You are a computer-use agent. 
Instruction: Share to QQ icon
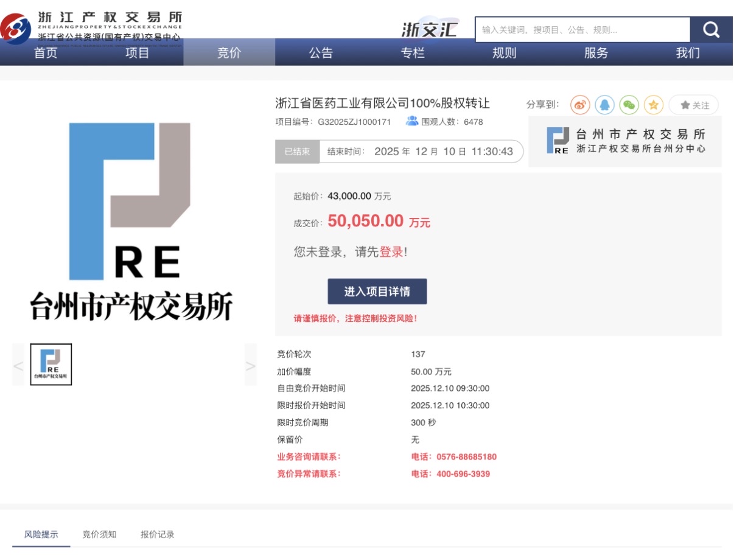(604, 105)
